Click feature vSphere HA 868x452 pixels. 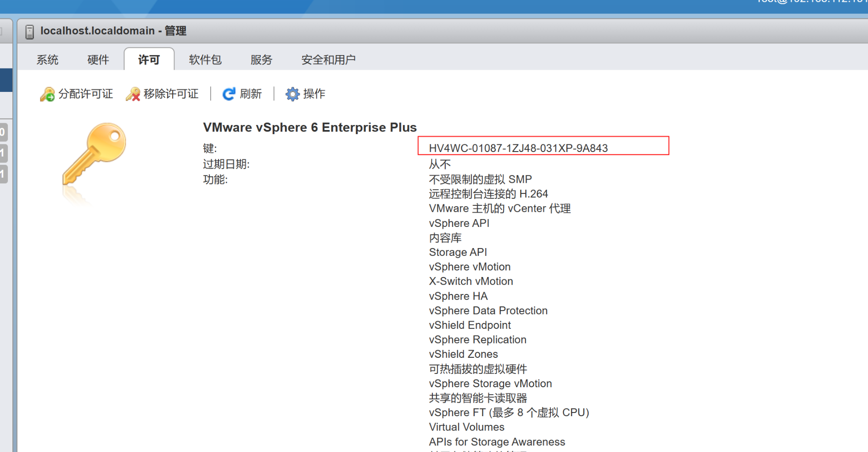point(458,296)
